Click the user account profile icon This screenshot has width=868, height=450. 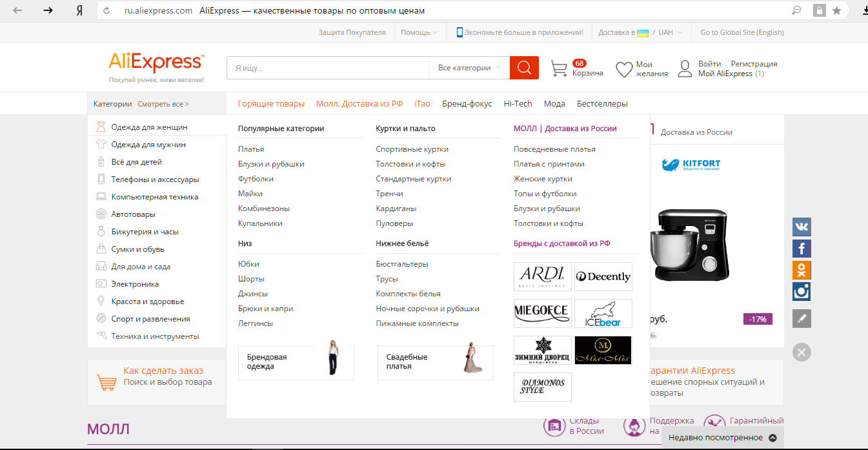(x=685, y=68)
